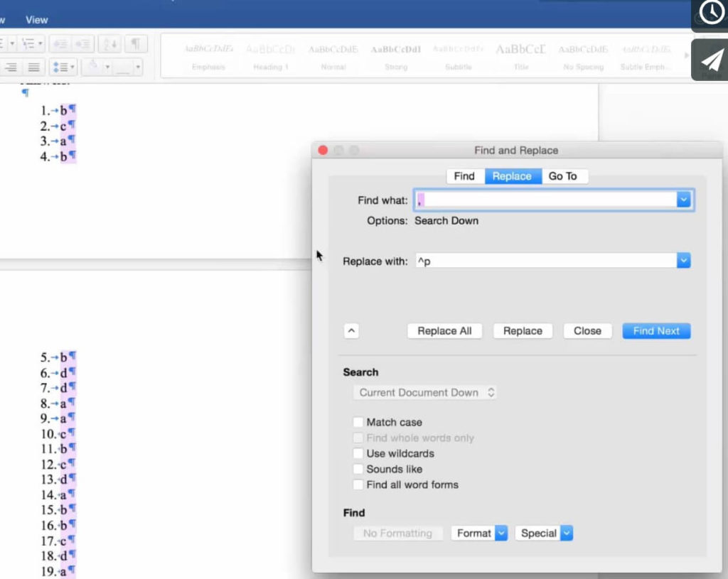Click the paper plane share icon
728x579 pixels.
tap(711, 60)
